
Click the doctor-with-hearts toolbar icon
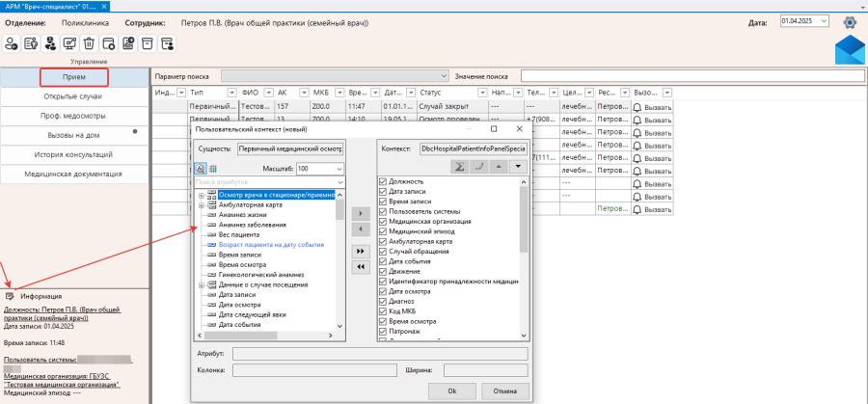click(50, 43)
